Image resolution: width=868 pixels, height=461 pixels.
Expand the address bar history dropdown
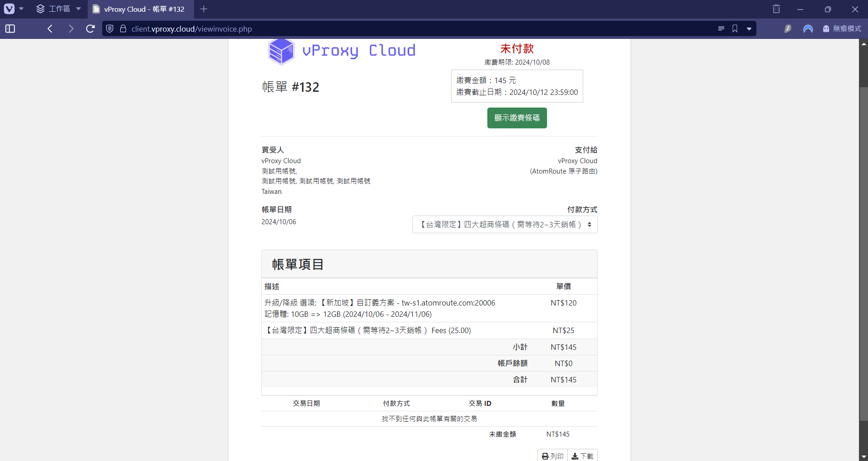click(x=749, y=29)
